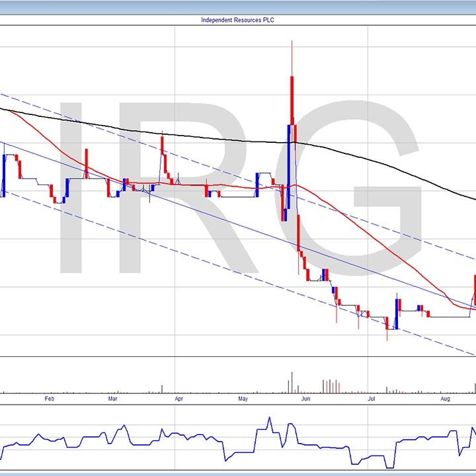476x476 pixels.
Task: Click the Apr date axis label
Action: click(x=178, y=399)
